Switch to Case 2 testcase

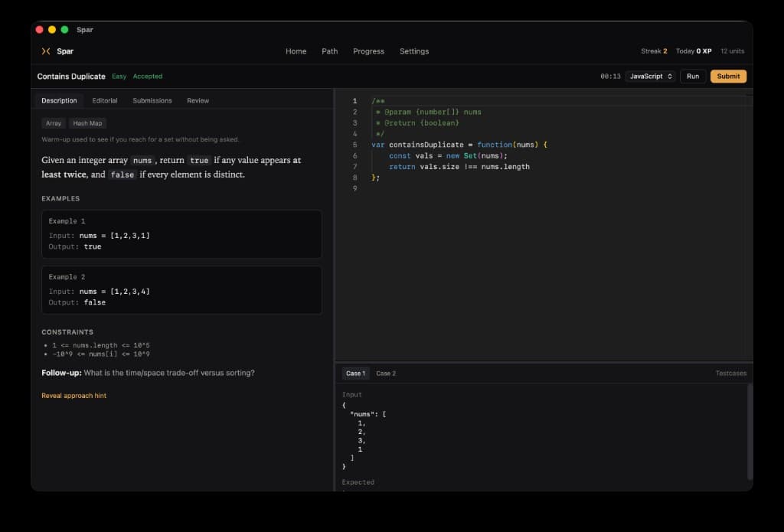tap(386, 374)
